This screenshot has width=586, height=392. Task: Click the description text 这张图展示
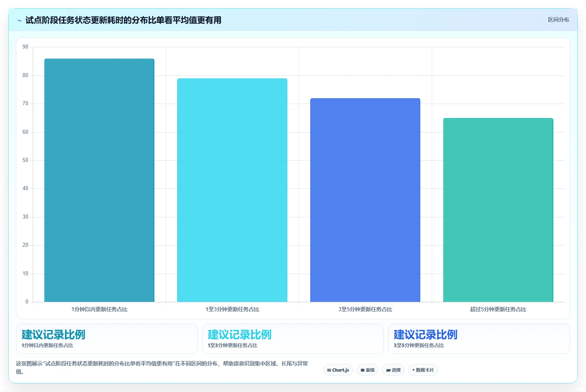[x=162, y=368]
